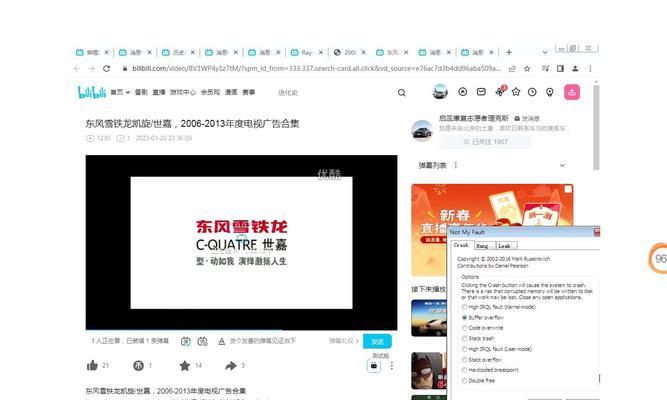Select the Stack trash radio button
Image resolution: width=667 pixels, height=400 pixels.
click(x=464, y=338)
